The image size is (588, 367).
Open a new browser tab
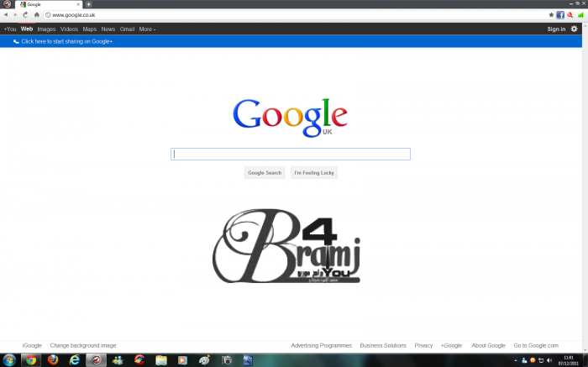click(x=89, y=4)
